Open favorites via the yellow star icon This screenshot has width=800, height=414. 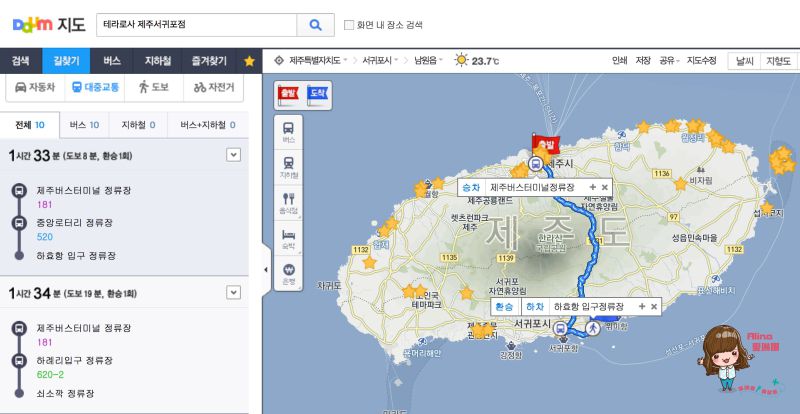tap(249, 61)
